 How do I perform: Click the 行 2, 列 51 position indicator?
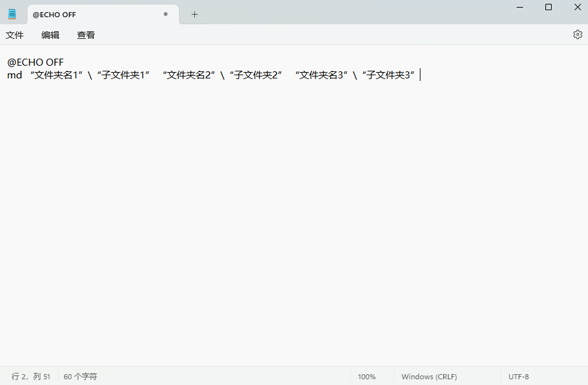pyautogui.click(x=31, y=376)
